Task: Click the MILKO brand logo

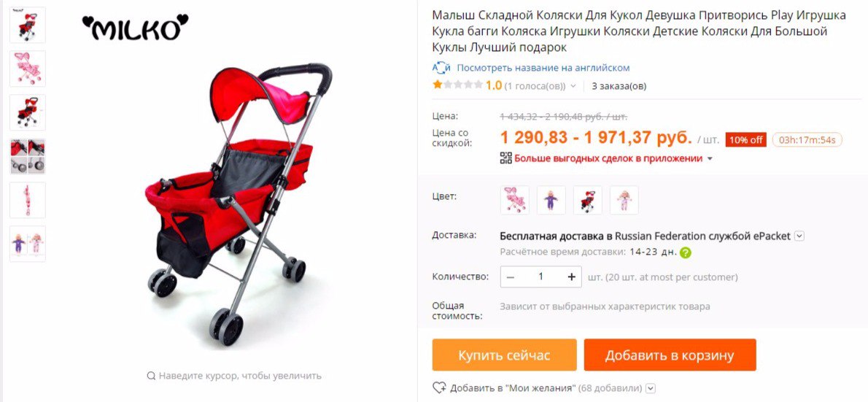Action: 135,26
